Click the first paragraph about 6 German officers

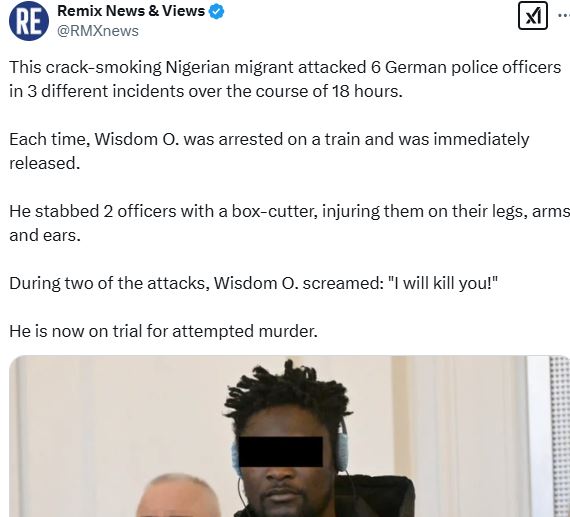coord(285,79)
